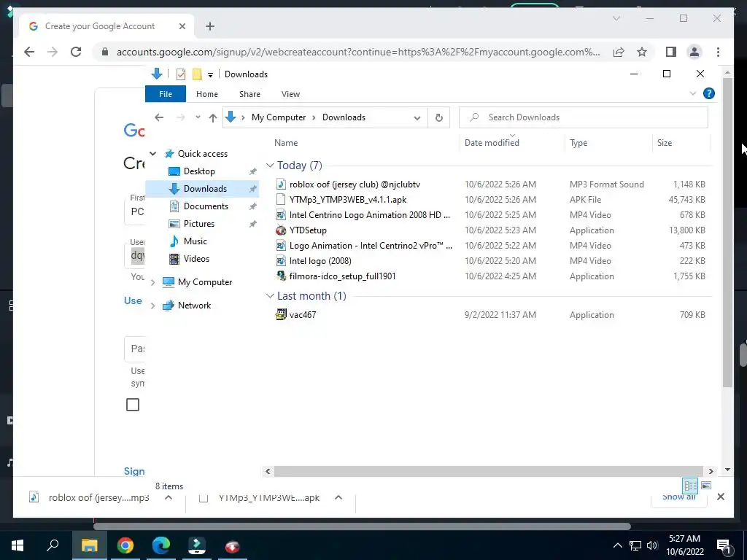Collapse the Quick access tree node
Screen dimensions: 747x560
pos(153,154)
